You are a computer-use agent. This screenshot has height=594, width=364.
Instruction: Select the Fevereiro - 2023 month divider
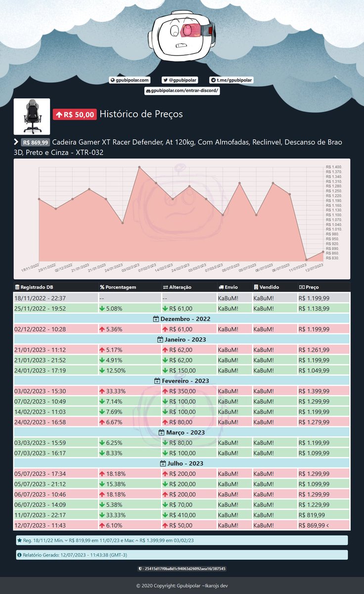(182, 381)
